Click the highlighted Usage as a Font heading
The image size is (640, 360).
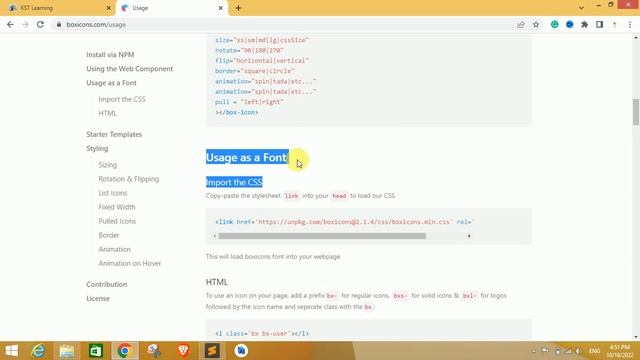(247, 157)
